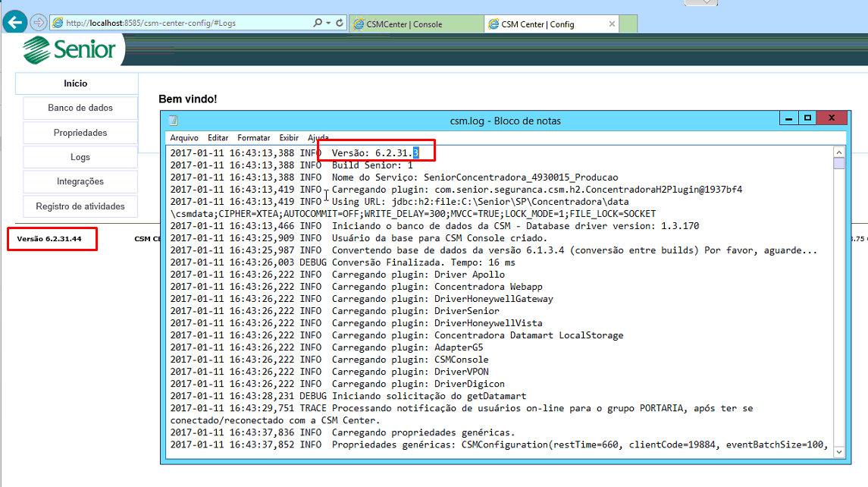The image size is (868, 487).
Task: Click the 'Build Senior: 1' log line
Action: point(372,165)
